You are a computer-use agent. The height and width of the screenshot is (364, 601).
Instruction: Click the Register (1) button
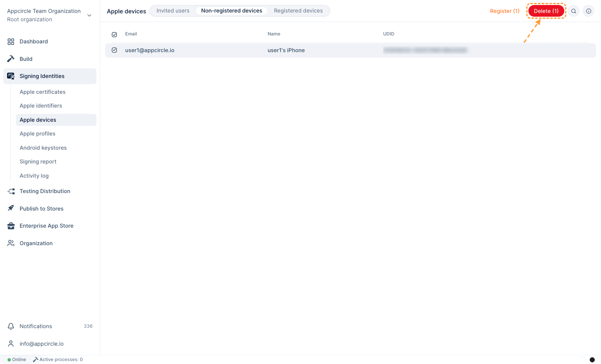point(505,11)
